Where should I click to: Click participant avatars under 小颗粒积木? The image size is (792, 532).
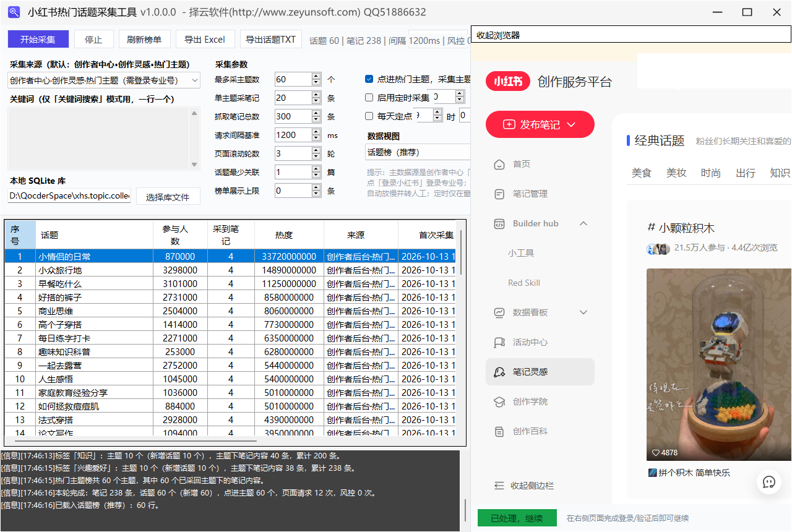tap(658, 249)
